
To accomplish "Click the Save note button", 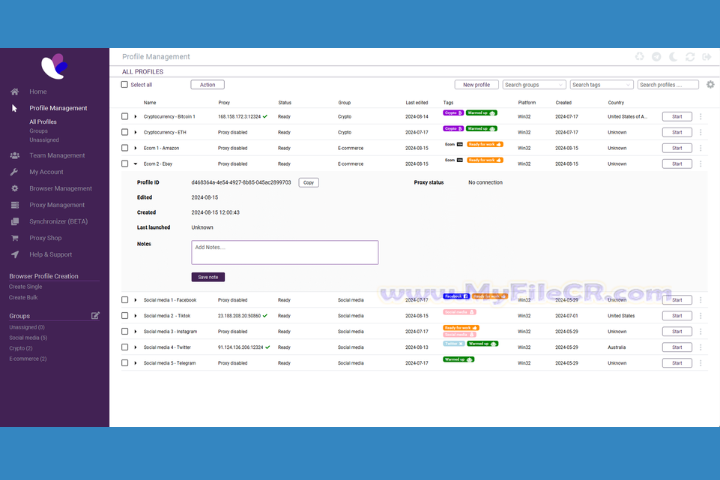I will [208, 277].
